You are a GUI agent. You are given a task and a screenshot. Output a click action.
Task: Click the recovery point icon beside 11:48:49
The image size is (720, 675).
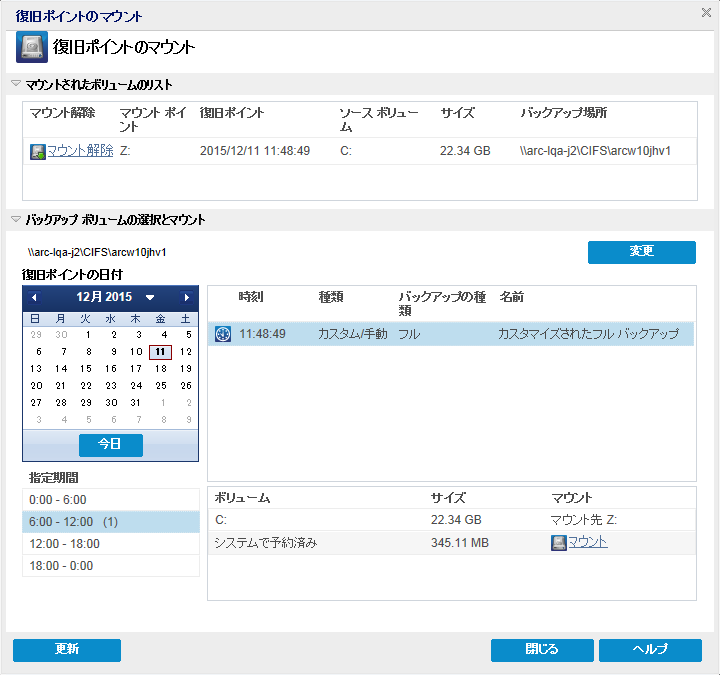point(223,334)
